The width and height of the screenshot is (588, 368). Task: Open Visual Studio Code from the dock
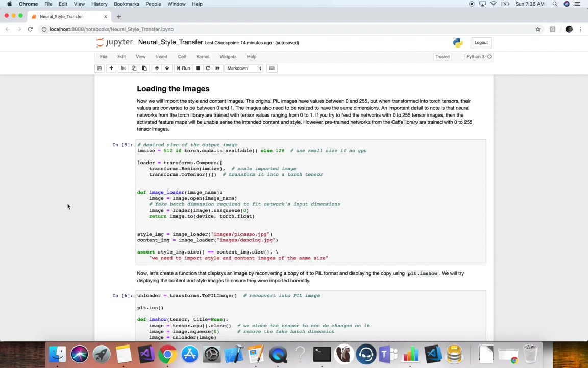[433, 354]
